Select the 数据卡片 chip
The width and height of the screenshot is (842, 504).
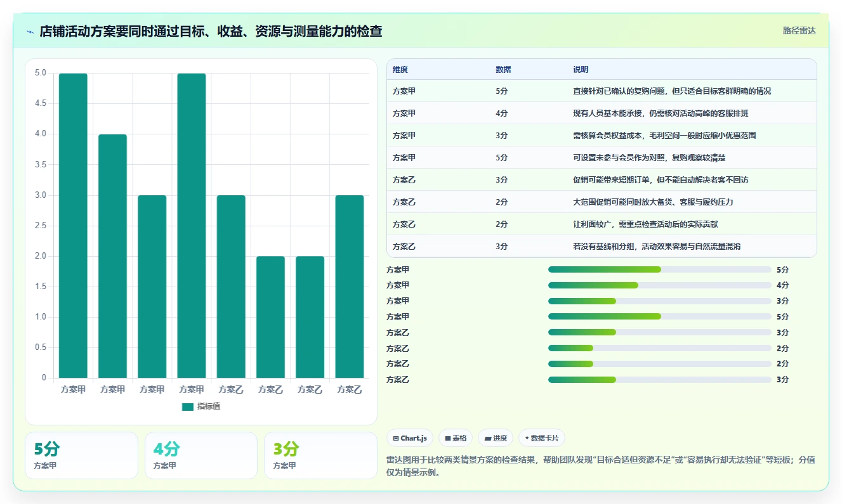(x=541, y=438)
